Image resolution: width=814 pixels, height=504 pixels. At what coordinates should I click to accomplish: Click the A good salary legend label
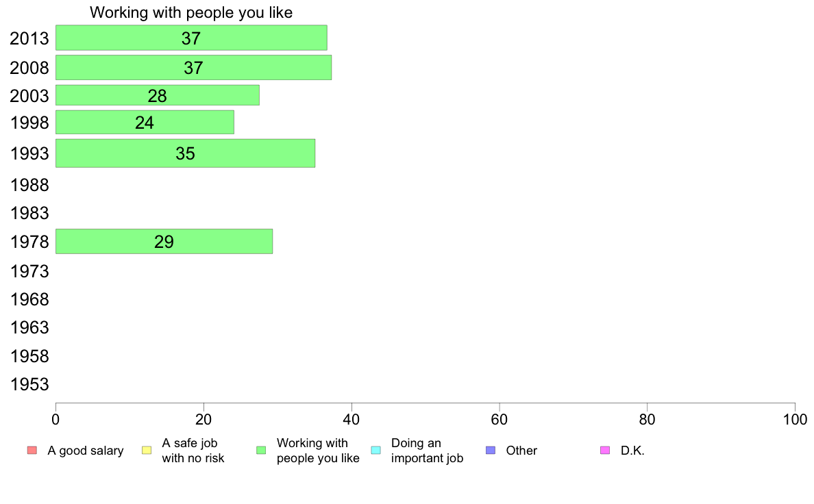(86, 451)
